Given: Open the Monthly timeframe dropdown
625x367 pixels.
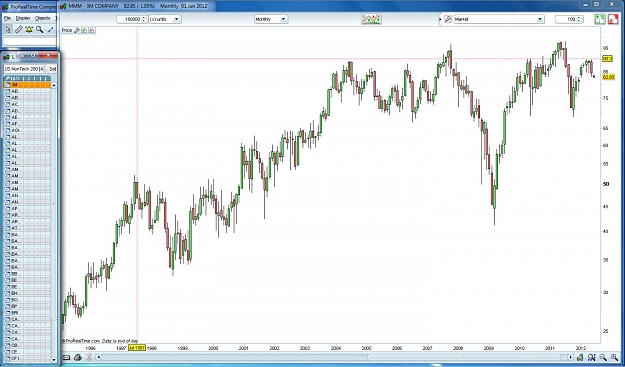Looking at the screenshot, I should [x=271, y=19].
